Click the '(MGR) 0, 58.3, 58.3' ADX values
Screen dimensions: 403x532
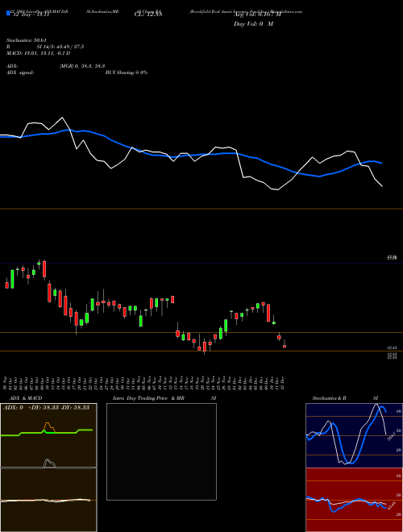pyautogui.click(x=82, y=67)
